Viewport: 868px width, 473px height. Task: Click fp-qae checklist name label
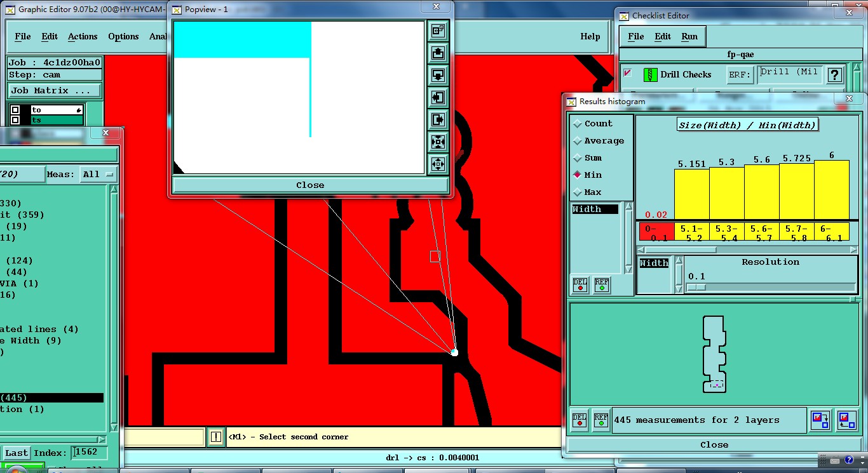[740, 55]
